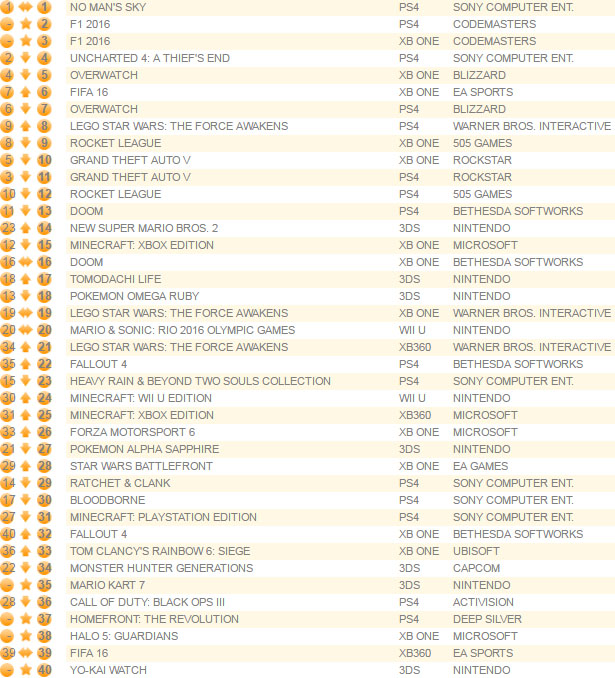Select MINECRAFT: WII U EDITION title
The height and width of the screenshot is (678, 615).
142,398
